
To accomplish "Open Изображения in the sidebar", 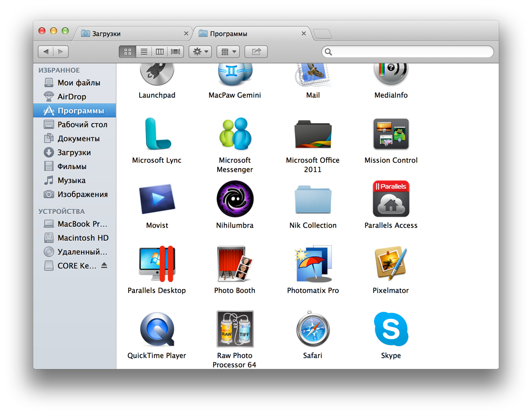I will 74,194.
